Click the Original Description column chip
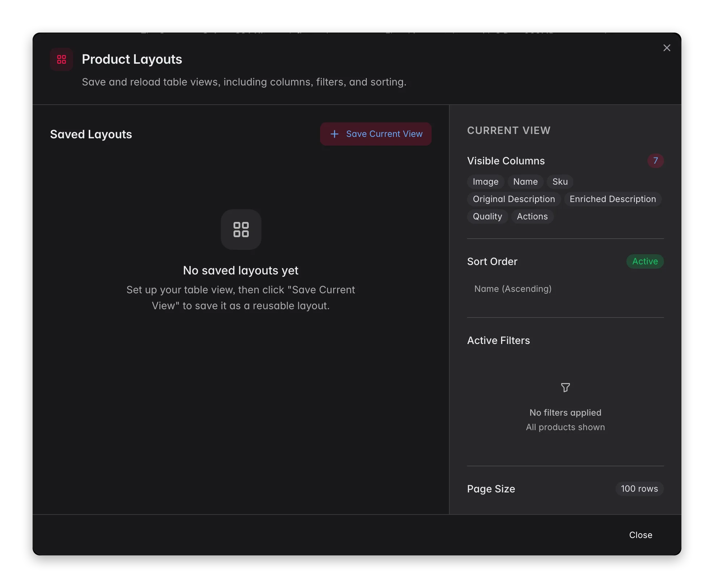The width and height of the screenshot is (714, 588). 514,199
